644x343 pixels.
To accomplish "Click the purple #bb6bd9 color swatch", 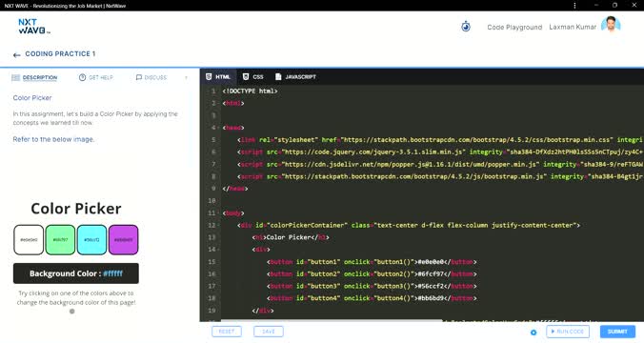I will 123,239.
